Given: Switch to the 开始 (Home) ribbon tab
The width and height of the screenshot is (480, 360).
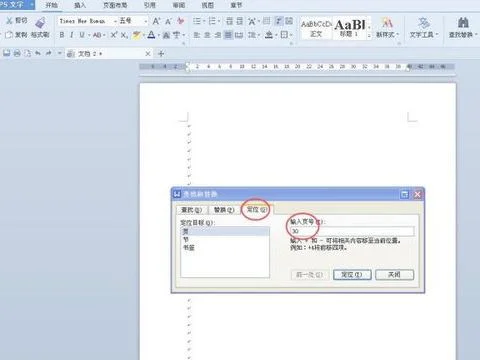Looking at the screenshot, I should [x=51, y=5].
